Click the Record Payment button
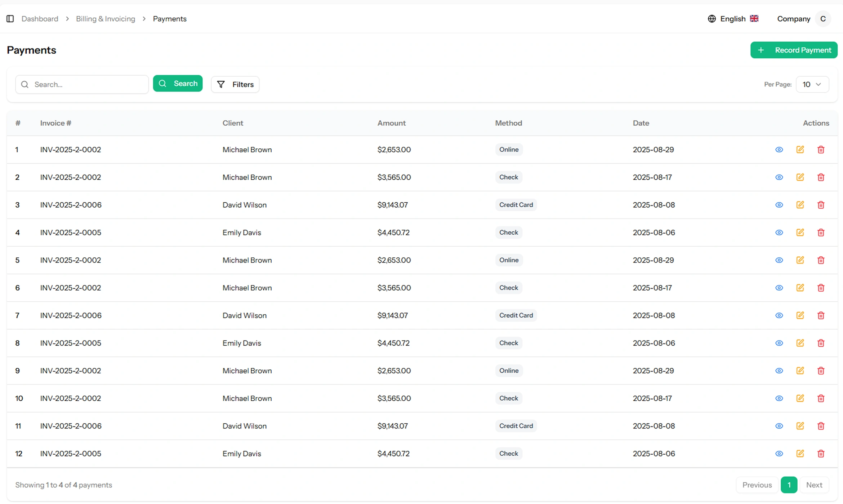 pos(794,50)
